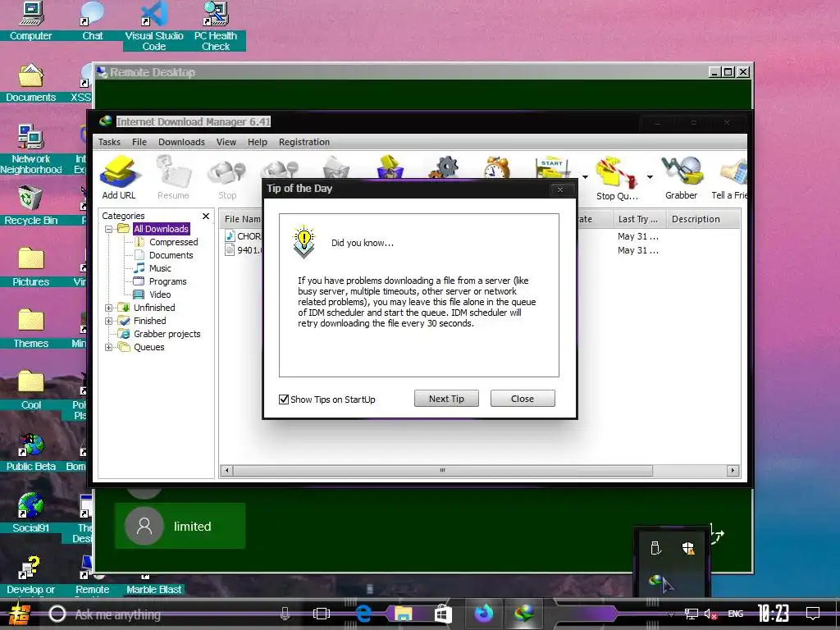
Task: Open the Grabber tool icon
Action: (x=682, y=171)
